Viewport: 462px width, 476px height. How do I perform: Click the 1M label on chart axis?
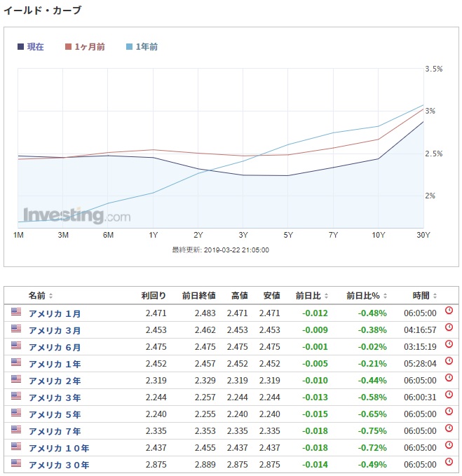pos(18,235)
